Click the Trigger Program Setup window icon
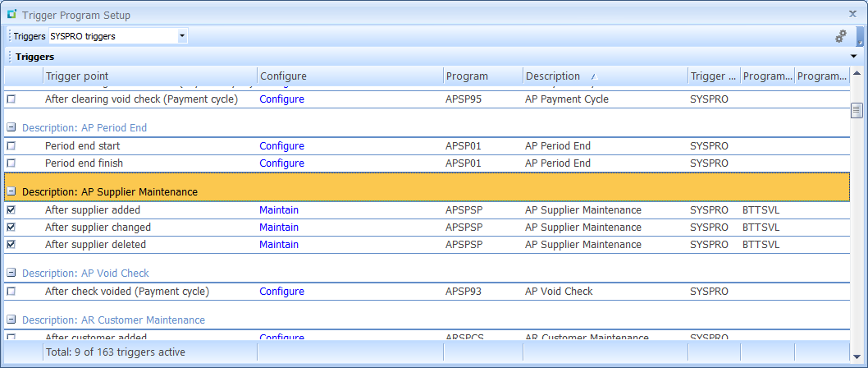 pos(11,15)
